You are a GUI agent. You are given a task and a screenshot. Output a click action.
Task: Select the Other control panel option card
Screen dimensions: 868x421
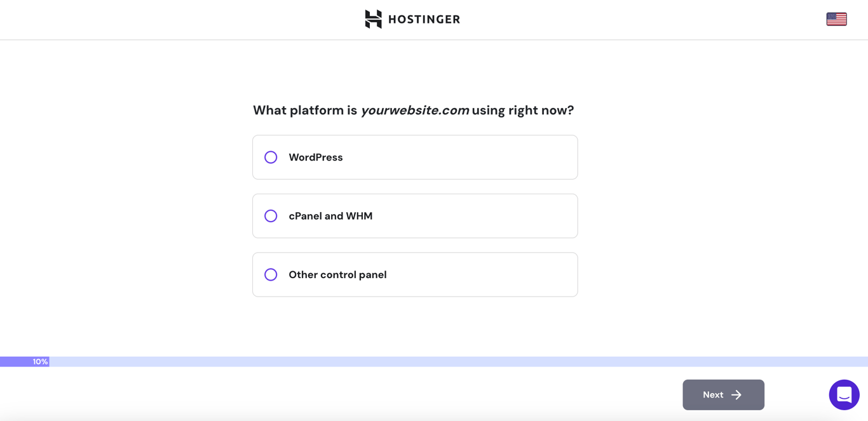[x=415, y=274]
